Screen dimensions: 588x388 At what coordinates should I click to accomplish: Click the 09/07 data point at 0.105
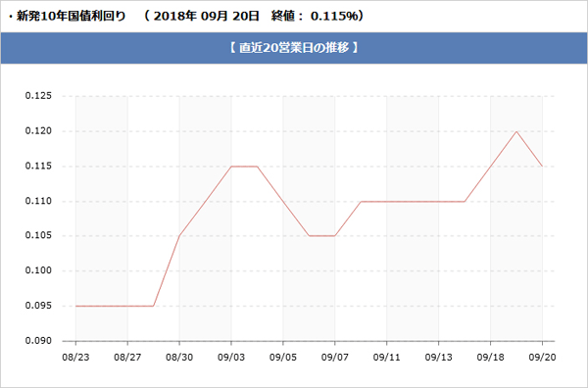click(334, 236)
